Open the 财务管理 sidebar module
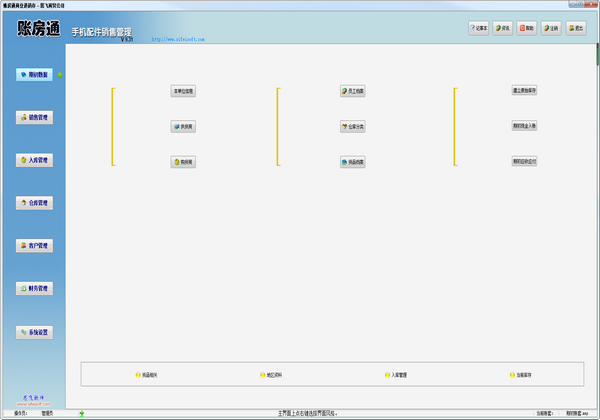Image resolution: width=600 pixels, height=420 pixels. 33,289
